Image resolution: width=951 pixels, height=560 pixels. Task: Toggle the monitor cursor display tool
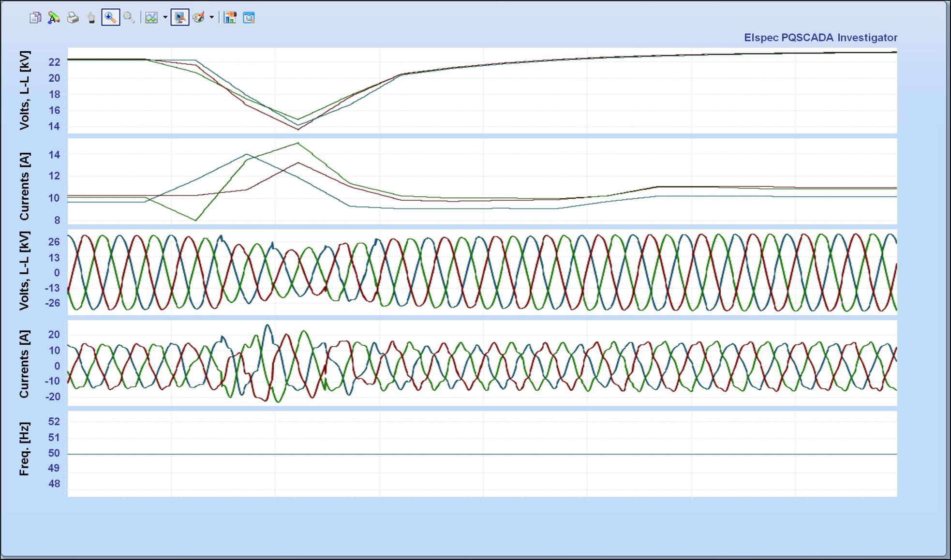[x=180, y=18]
